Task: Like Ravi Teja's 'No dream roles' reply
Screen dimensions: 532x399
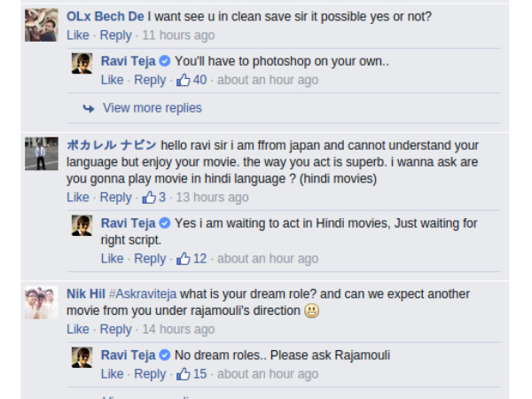Action: tap(112, 373)
